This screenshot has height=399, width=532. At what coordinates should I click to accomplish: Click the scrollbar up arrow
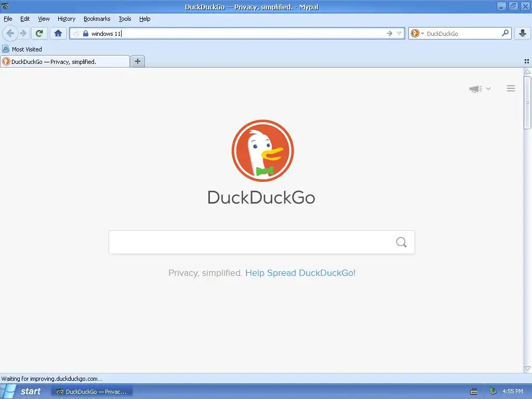[527, 72]
